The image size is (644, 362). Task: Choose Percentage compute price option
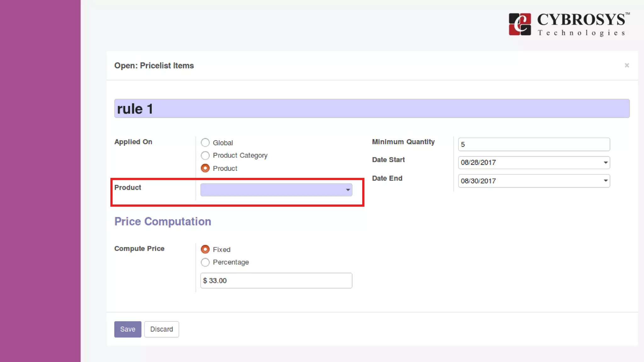coord(205,262)
